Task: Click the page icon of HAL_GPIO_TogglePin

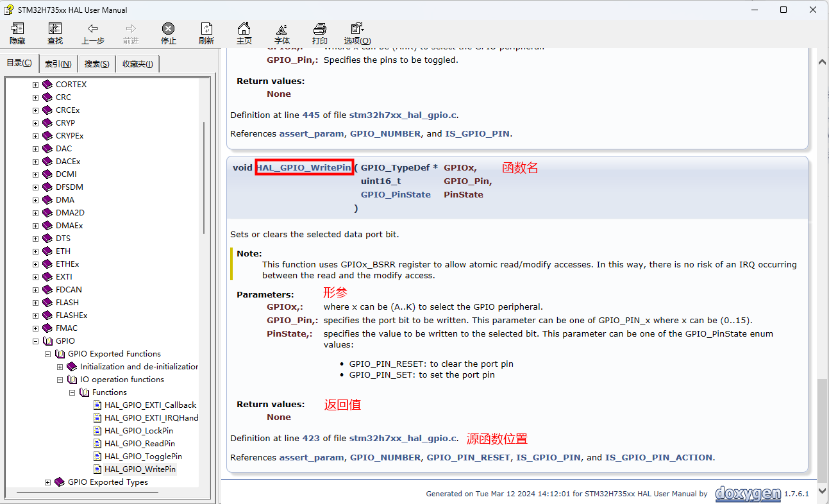Action: pyautogui.click(x=97, y=457)
